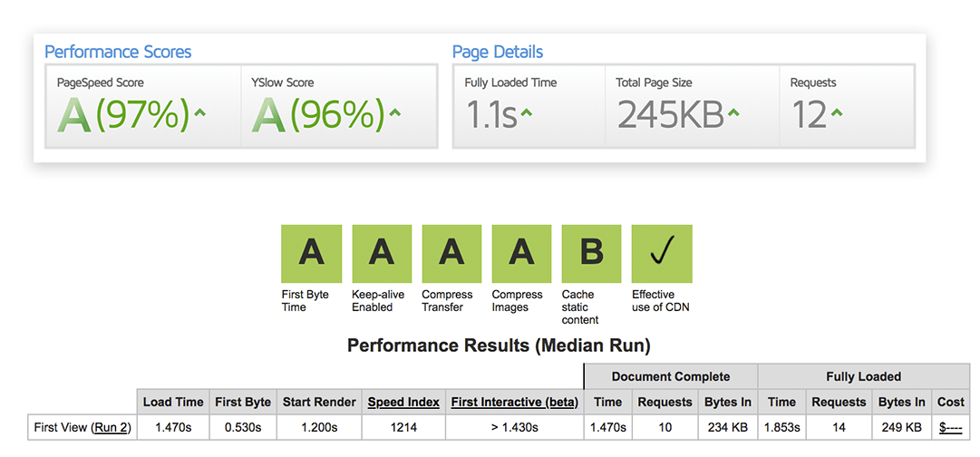This screenshot has height=457, width=980.
Task: Click the arrow next to 245KB Total Page Size
Action: point(733,113)
